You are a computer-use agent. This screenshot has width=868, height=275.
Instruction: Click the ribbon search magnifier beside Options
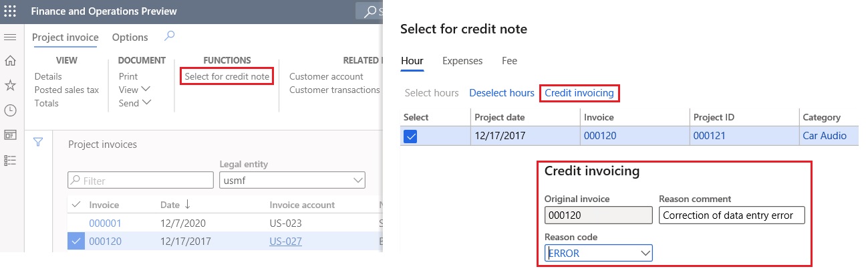click(x=170, y=36)
